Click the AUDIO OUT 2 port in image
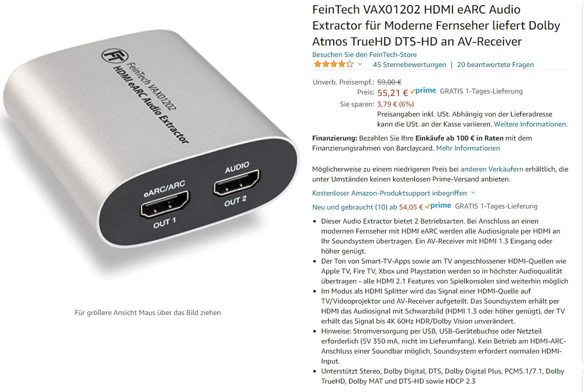This screenshot has width=584, height=392. coord(237,183)
